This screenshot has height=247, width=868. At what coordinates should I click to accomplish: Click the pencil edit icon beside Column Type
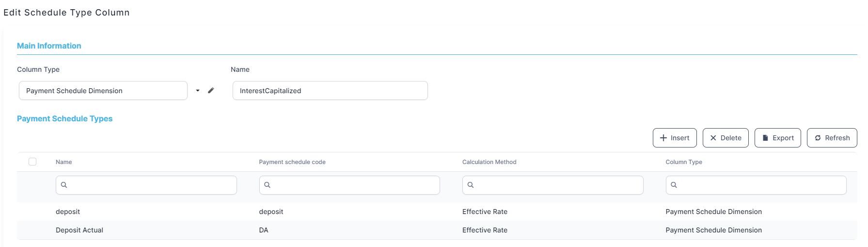[211, 90]
